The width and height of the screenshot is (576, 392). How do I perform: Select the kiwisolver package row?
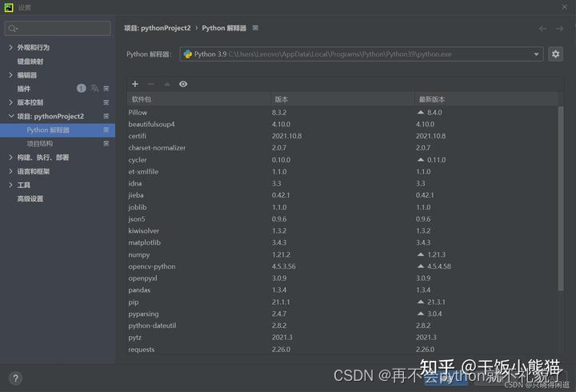[x=342, y=230]
